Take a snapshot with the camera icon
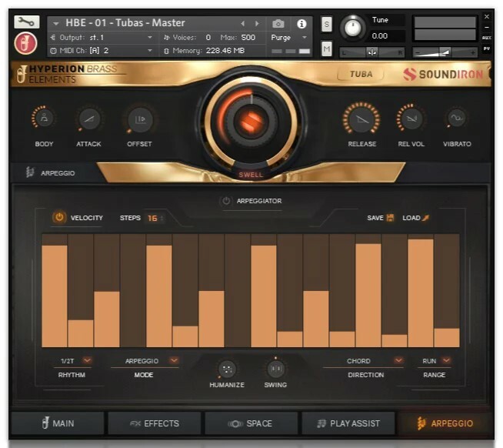This screenshot has height=448, width=503. click(x=278, y=24)
